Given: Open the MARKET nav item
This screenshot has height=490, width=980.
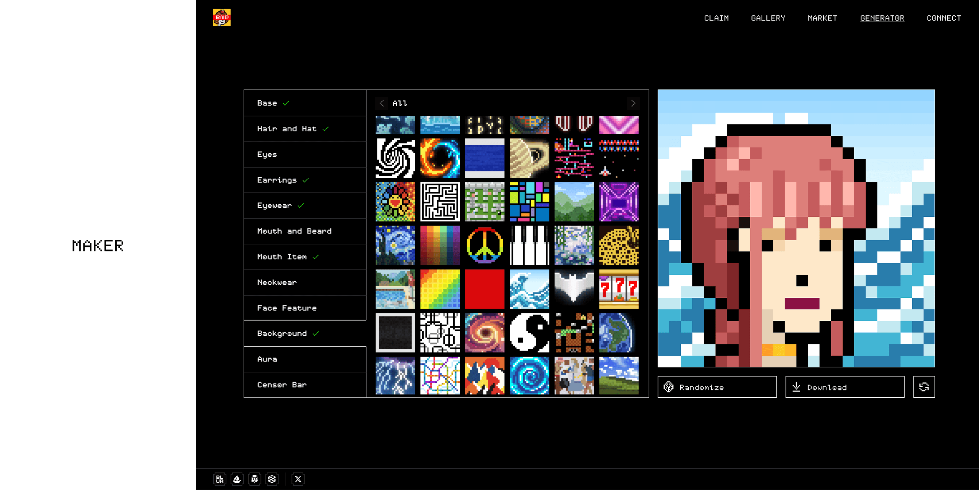Looking at the screenshot, I should click(x=822, y=18).
